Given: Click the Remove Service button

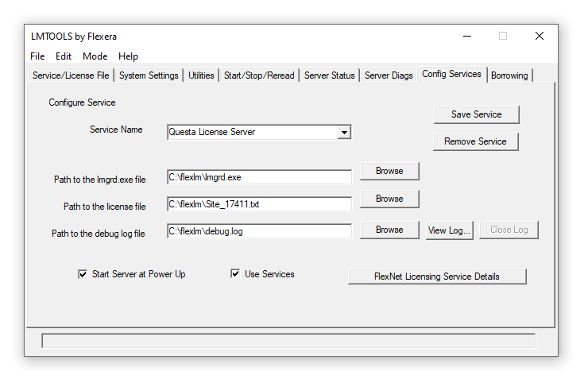Looking at the screenshot, I should pos(475,141).
